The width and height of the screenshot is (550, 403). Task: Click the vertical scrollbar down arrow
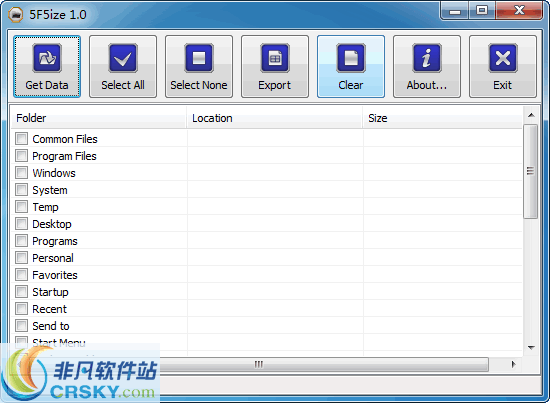[x=531, y=348]
